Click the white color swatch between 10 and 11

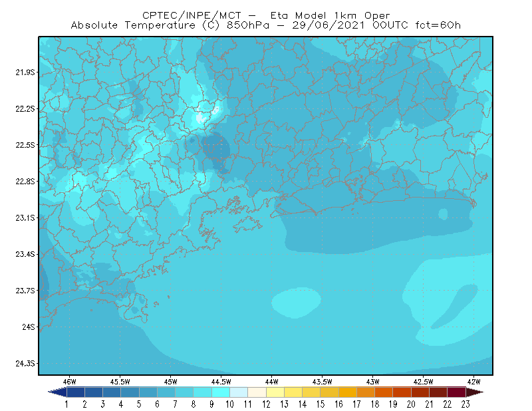pyautogui.click(x=239, y=392)
